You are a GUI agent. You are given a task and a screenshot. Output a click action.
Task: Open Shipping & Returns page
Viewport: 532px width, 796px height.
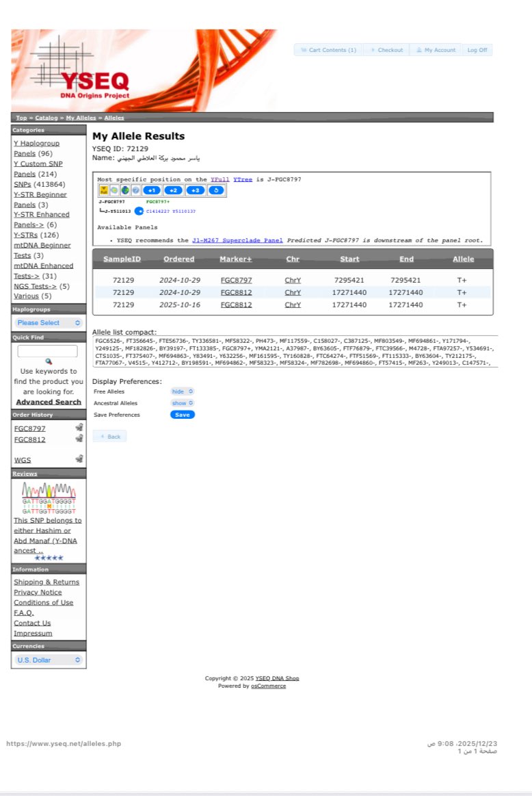46,582
